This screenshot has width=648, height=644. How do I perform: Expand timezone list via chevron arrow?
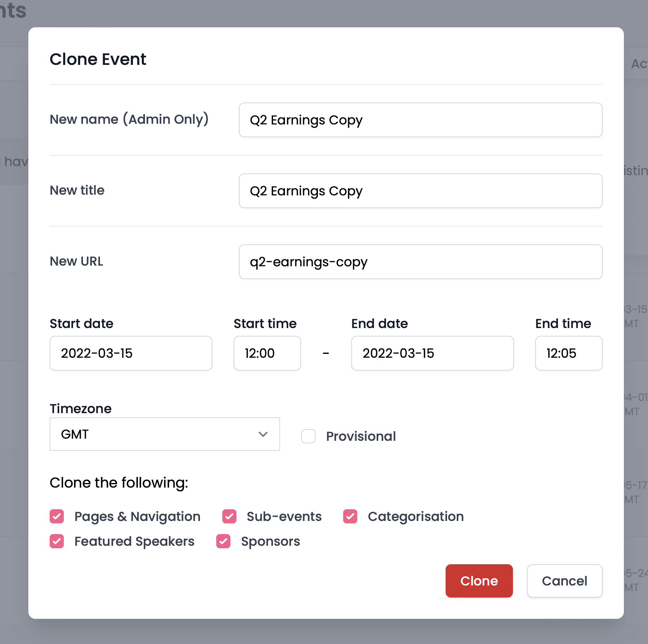point(263,434)
